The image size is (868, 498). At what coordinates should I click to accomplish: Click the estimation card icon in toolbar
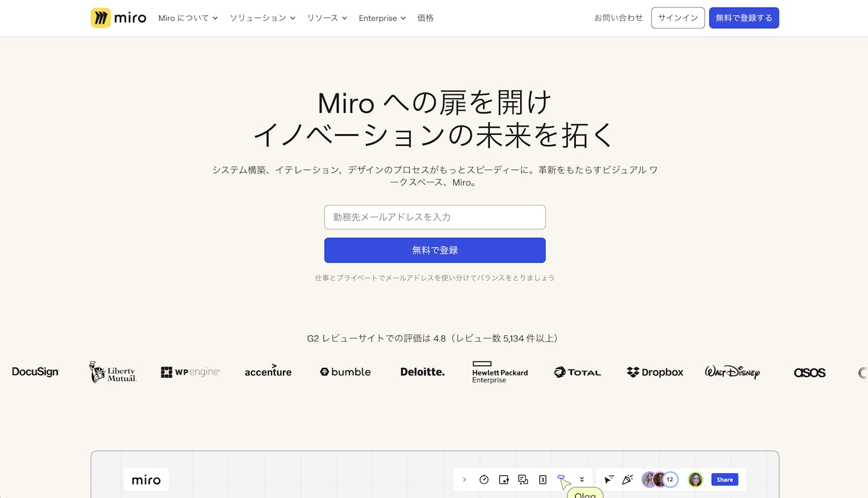[x=543, y=479]
